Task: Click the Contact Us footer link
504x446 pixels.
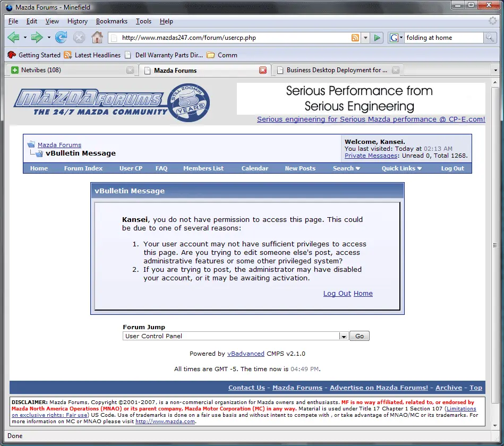Action: click(x=246, y=388)
